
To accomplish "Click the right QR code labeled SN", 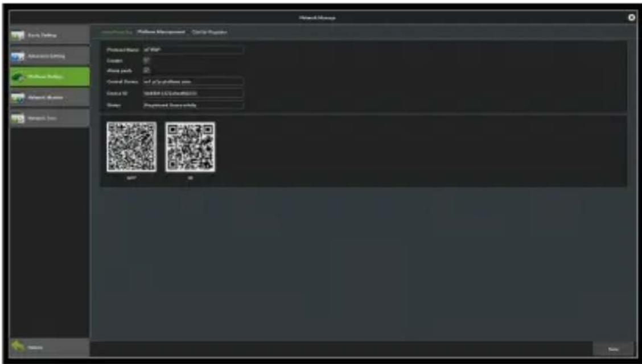I will [191, 146].
